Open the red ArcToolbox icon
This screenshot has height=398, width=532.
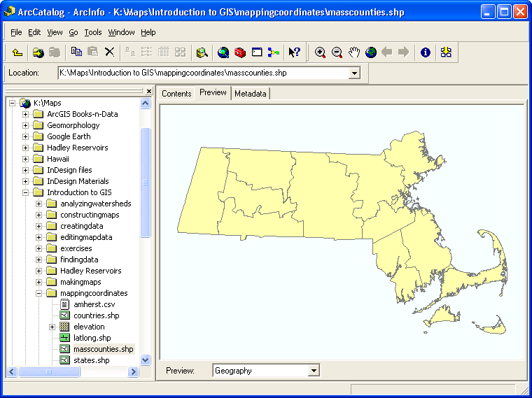pyautogui.click(x=240, y=52)
